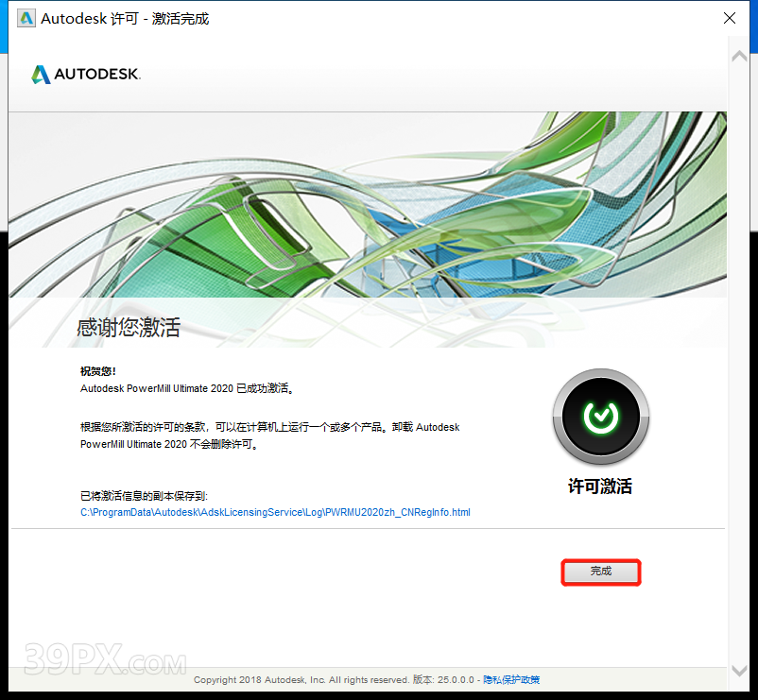The width and height of the screenshot is (758, 700).
Task: Click the window title 'Autodesk 许可 - 激活完成'
Action: pyautogui.click(x=125, y=18)
